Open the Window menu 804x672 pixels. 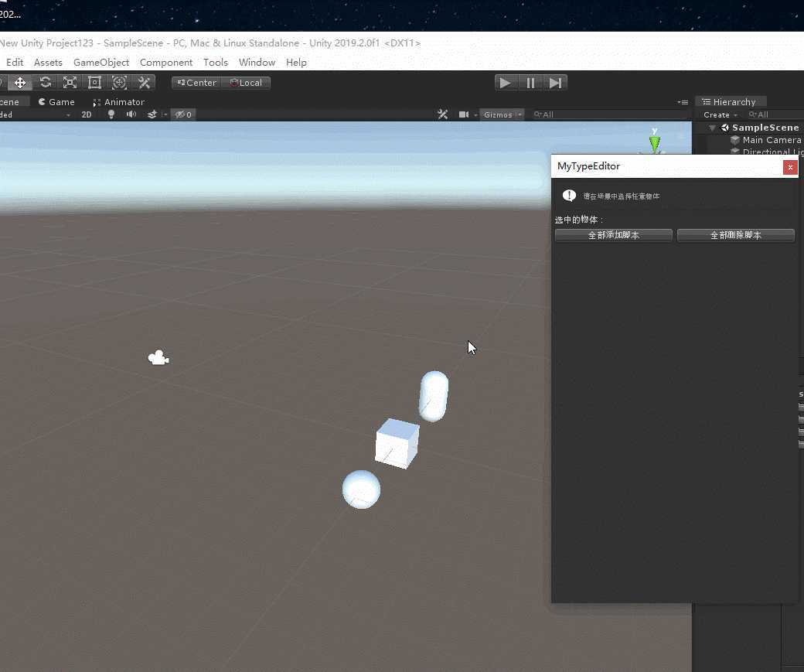pos(257,62)
